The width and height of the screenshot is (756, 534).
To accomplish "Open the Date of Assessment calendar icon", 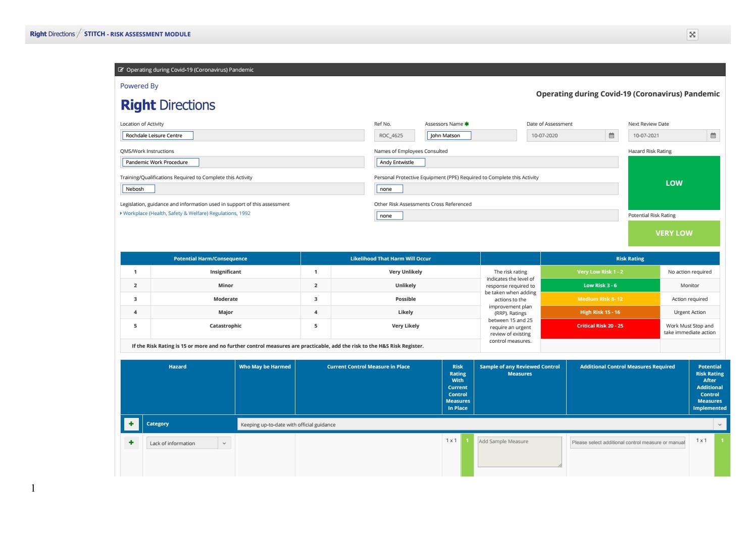I will pos(611,135).
